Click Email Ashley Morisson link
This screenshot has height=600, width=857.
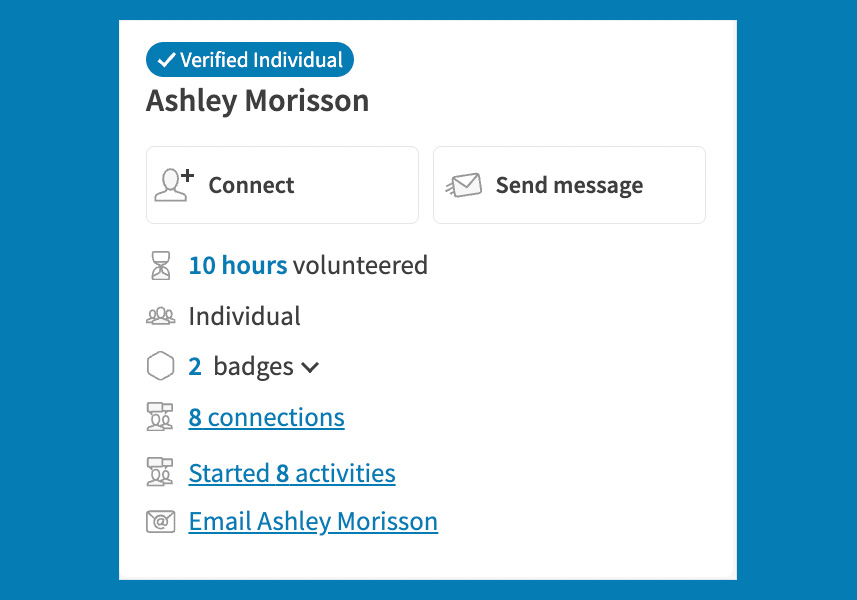point(313,521)
